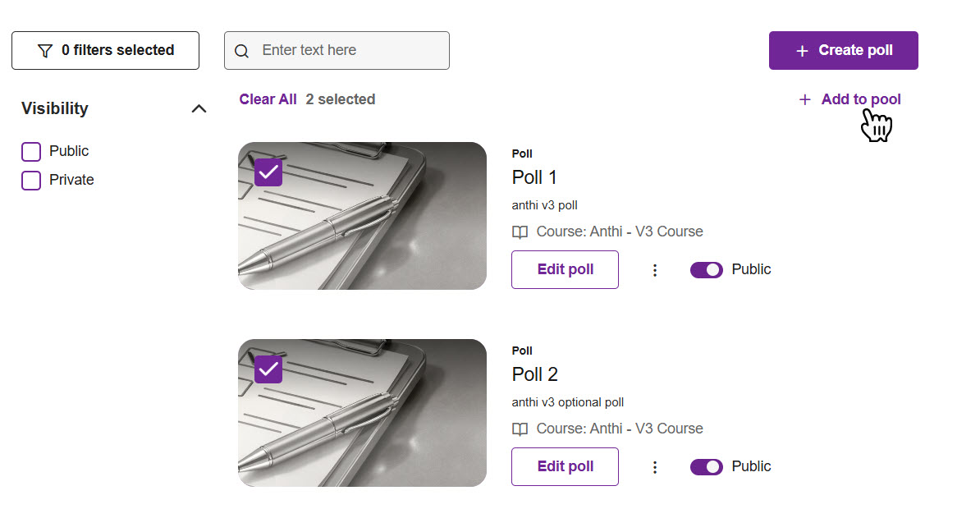Click the book icon beside Poll 1 course

coord(520,232)
